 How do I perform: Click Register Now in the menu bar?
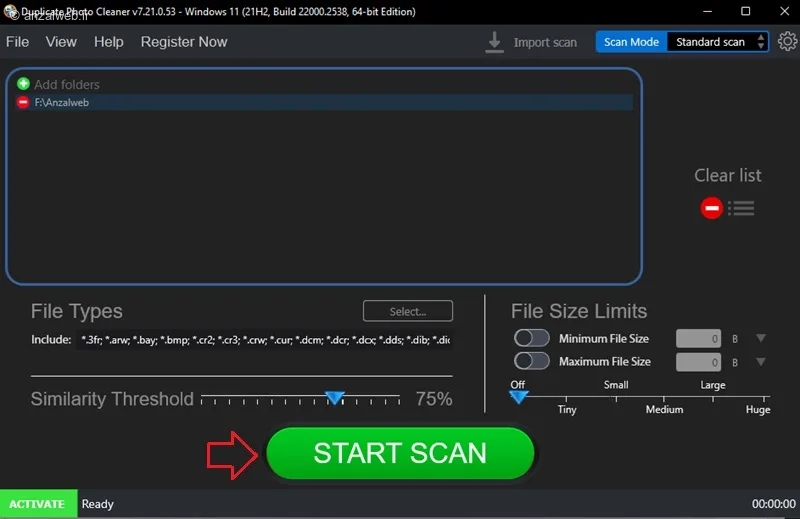click(x=184, y=42)
